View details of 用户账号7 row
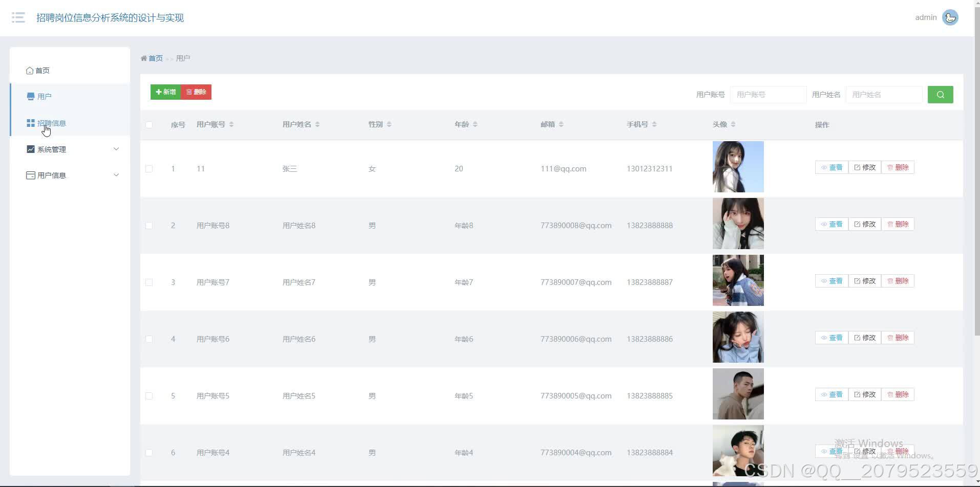This screenshot has width=980, height=487. point(832,281)
